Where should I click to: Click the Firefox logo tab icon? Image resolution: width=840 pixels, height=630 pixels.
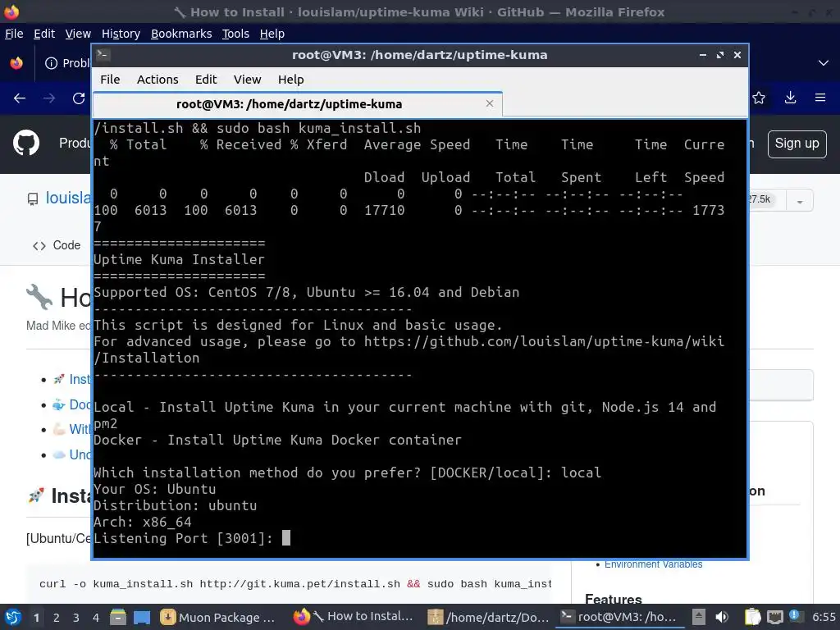coord(16,62)
